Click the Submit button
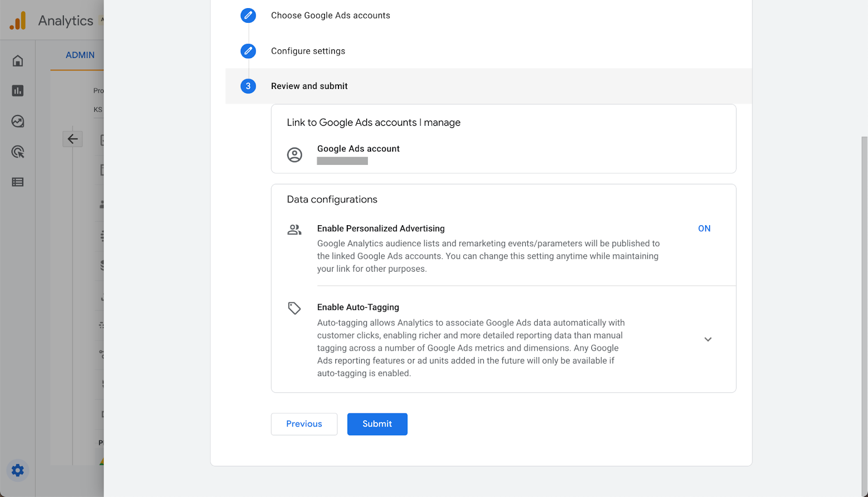The width and height of the screenshot is (868, 497). (377, 424)
